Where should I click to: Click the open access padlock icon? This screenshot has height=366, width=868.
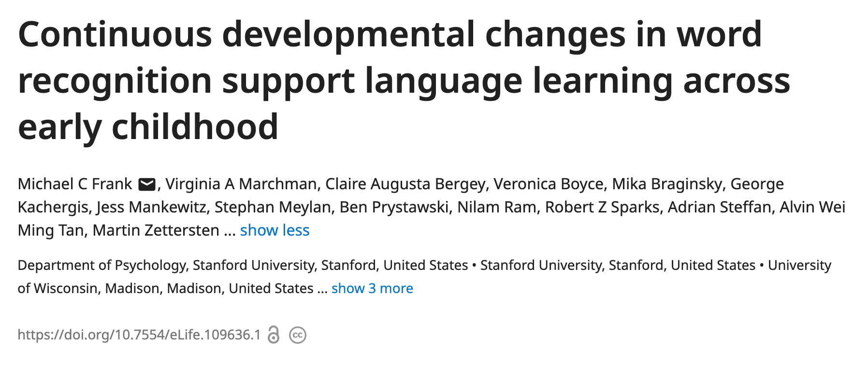pyautogui.click(x=274, y=335)
